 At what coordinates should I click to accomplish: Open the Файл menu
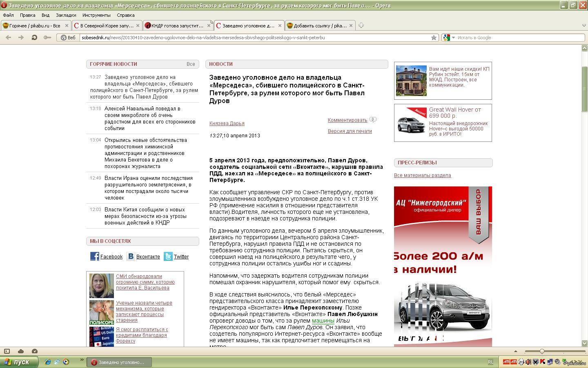pos(8,15)
